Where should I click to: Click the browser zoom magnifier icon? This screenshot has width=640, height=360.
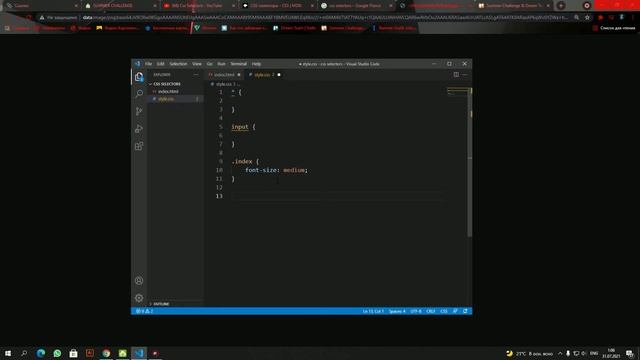click(576, 18)
